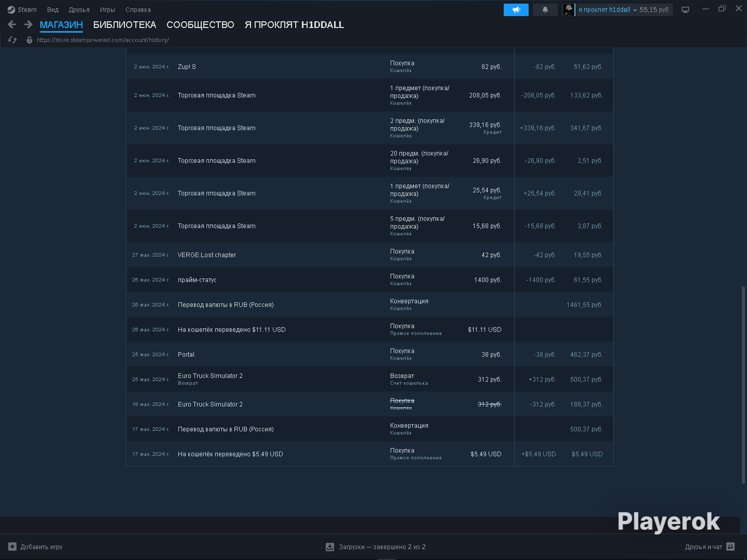This screenshot has height=560, width=747.
Task: Click the 61,55 руб. balance value
Action: click(588, 280)
